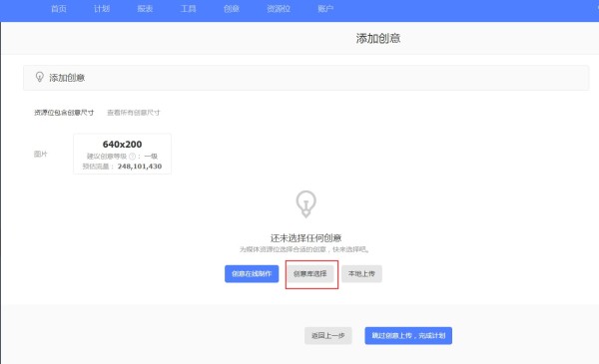
Task: Open the 账户 navigation item
Action: point(325,9)
